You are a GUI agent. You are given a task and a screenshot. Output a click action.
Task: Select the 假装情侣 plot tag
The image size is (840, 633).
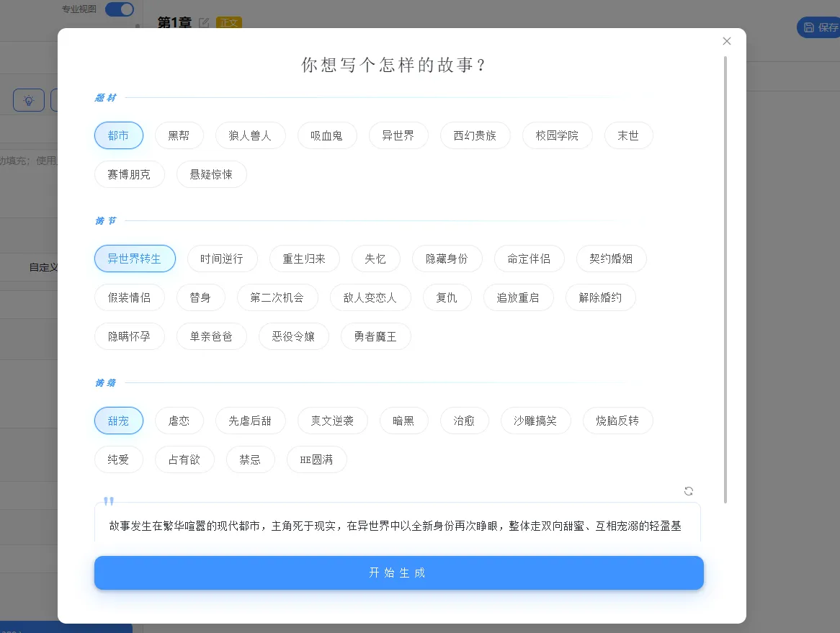129,297
